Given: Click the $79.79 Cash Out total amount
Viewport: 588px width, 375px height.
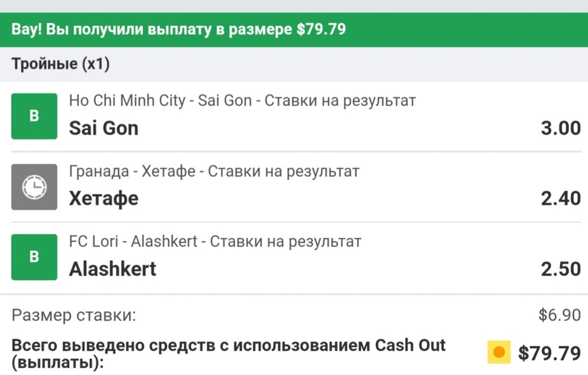Looking at the screenshot, I should [x=549, y=353].
